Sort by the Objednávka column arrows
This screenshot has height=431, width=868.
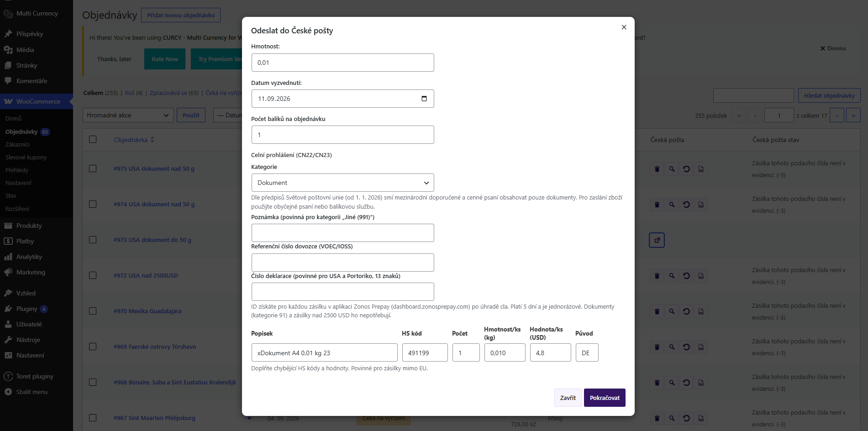tap(152, 140)
